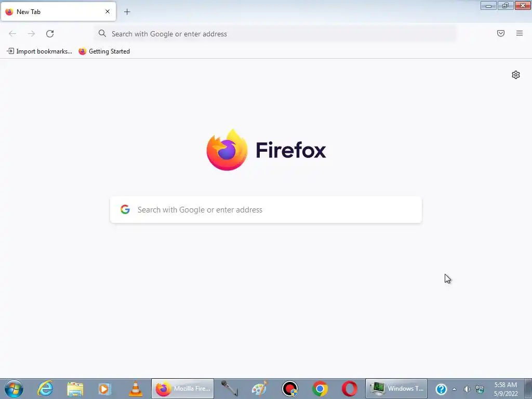Launch Google Chrome from taskbar
532x399 pixels.
tap(320, 389)
